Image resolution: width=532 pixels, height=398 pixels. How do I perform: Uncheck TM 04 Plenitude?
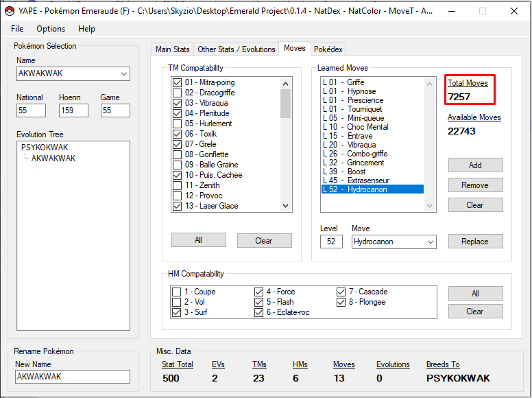[177, 113]
